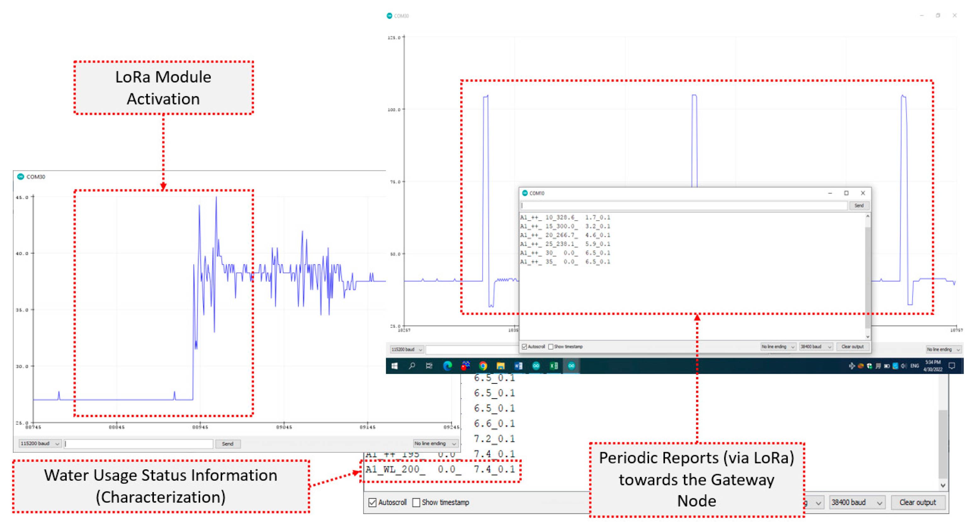980x527 pixels.
Task: Click Clear output in the COM10 window
Action: (852, 347)
